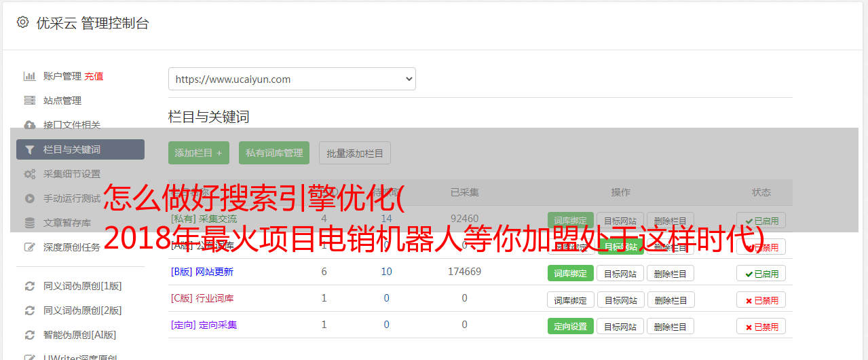Open the 智能伪原创[AI版] sidebar entry
Screen dimensions: 868x360
[x=80, y=335]
